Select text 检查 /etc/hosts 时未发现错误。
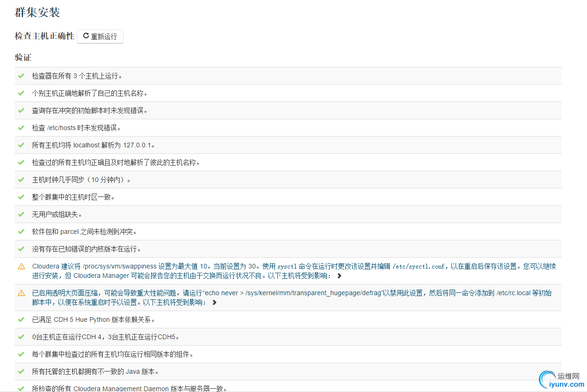The height and width of the screenshot is (392, 587). click(77, 128)
